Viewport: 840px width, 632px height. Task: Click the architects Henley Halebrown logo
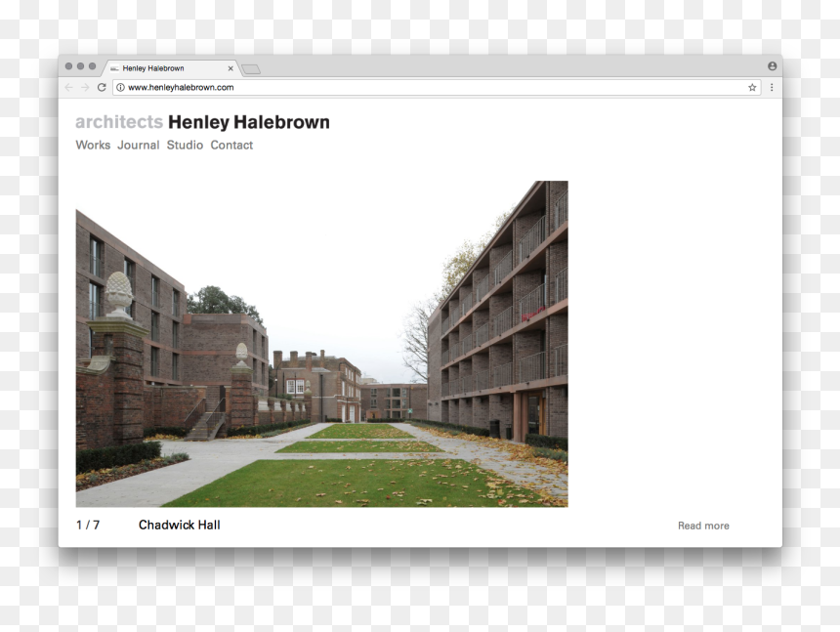click(x=202, y=122)
